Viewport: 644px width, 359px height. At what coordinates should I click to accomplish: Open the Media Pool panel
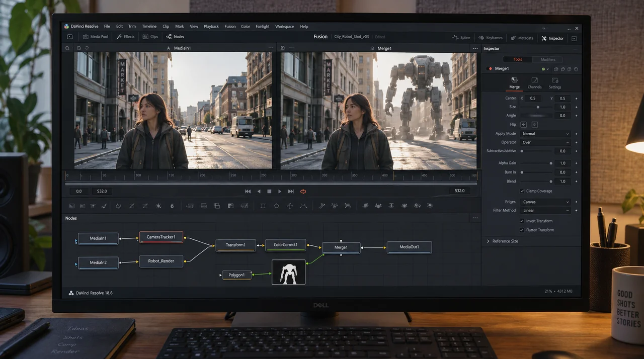pyautogui.click(x=96, y=37)
